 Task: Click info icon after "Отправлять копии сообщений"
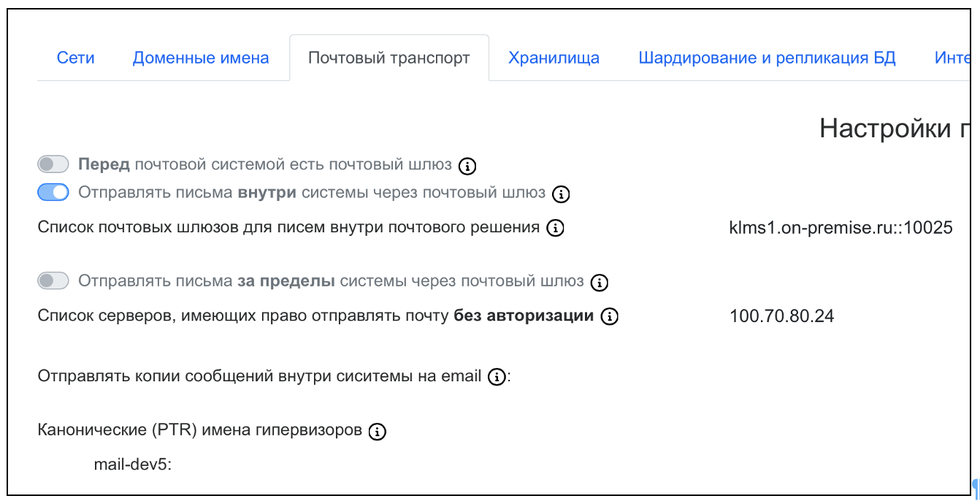(x=497, y=378)
